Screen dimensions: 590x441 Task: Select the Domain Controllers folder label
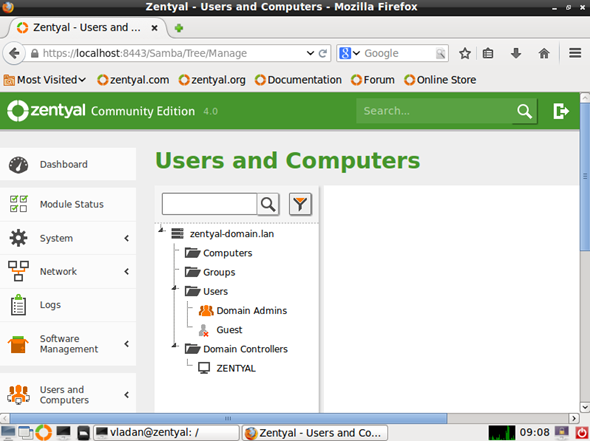click(245, 349)
